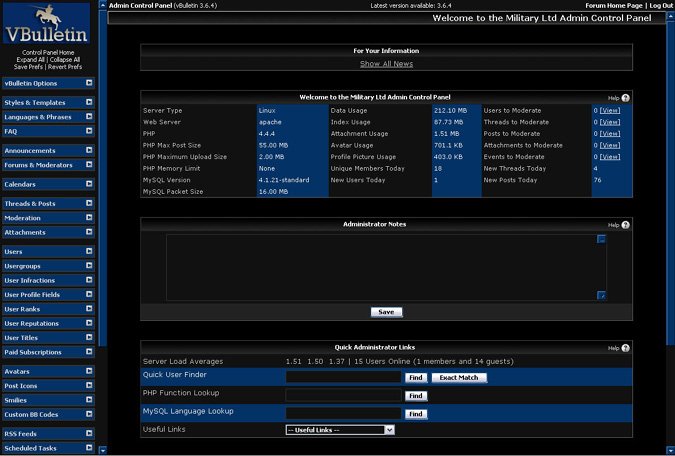The width and height of the screenshot is (675, 456).
Task: Click the PHP Function Lookup field
Action: tap(343, 395)
